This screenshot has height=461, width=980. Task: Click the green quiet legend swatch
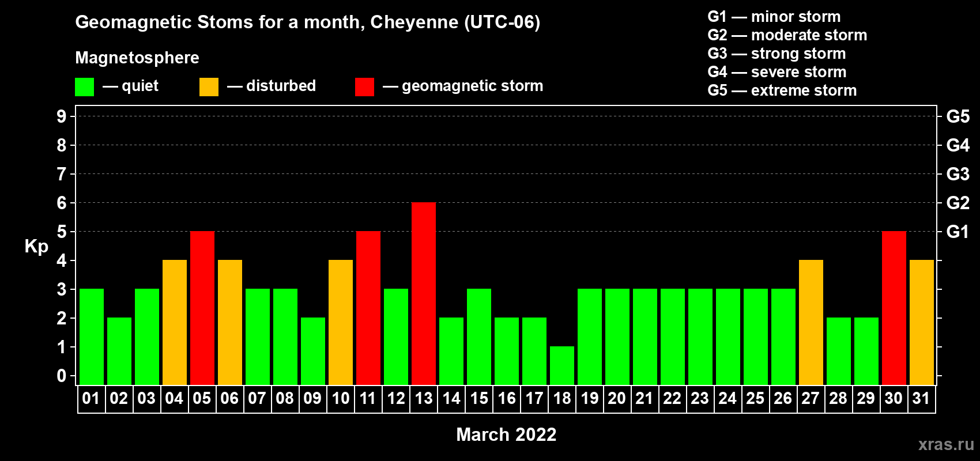(85, 87)
